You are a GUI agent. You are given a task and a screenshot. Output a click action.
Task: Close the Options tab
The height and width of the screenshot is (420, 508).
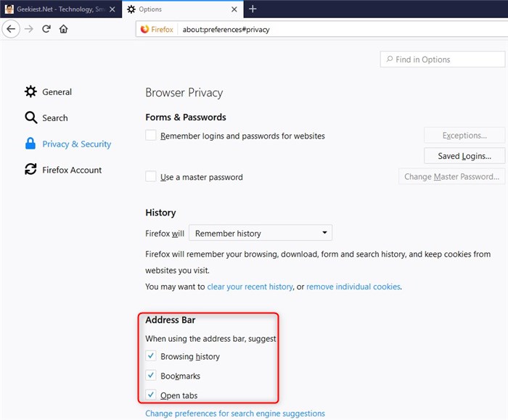234,9
